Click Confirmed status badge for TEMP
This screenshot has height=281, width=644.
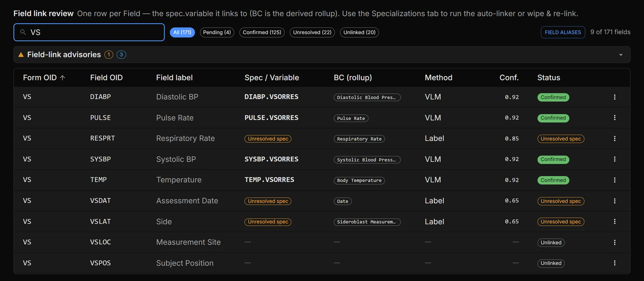point(553,180)
